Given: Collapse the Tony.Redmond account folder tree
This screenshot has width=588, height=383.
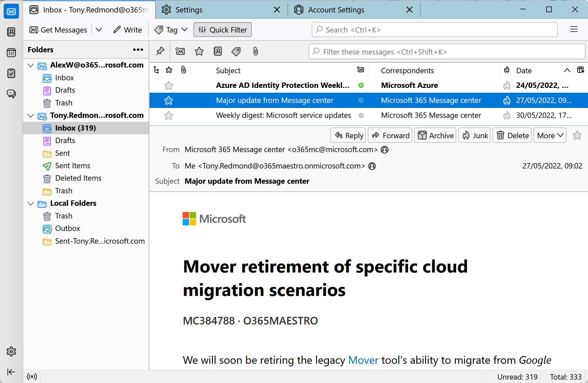Looking at the screenshot, I should [x=31, y=116].
